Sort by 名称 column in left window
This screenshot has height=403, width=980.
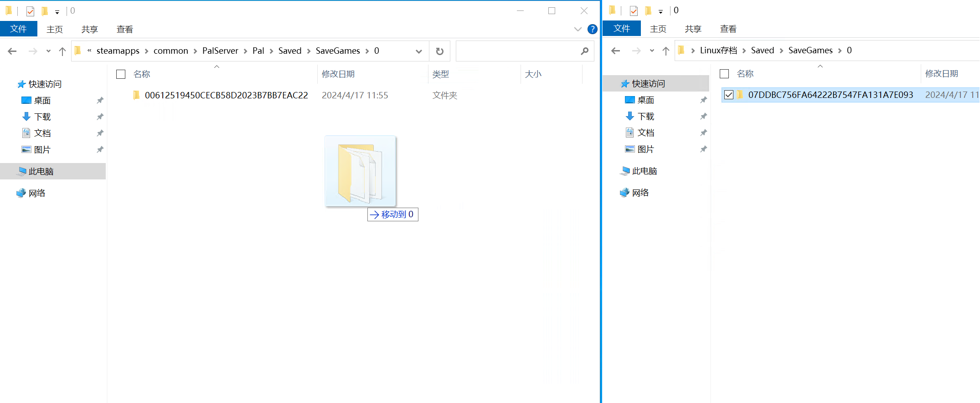pos(142,74)
